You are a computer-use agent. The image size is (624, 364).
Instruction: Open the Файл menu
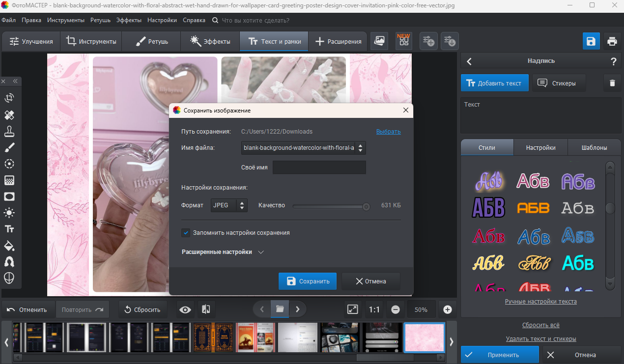(x=9, y=20)
